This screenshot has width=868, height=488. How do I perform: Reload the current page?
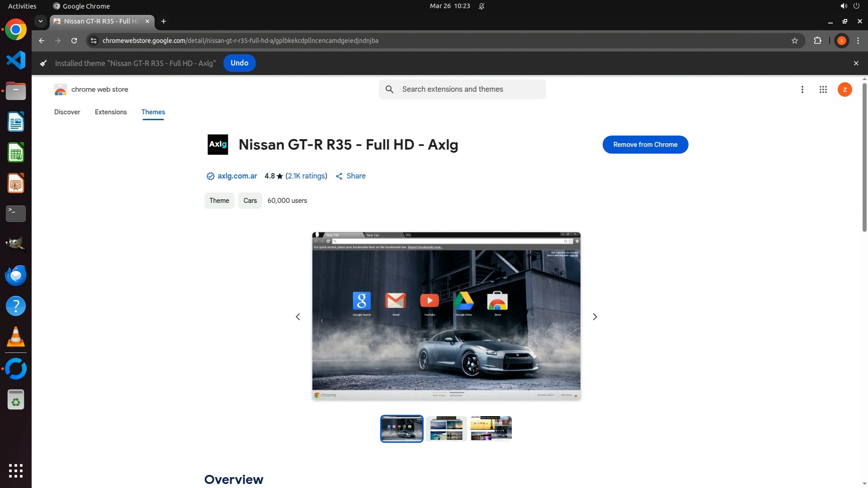[x=74, y=41]
